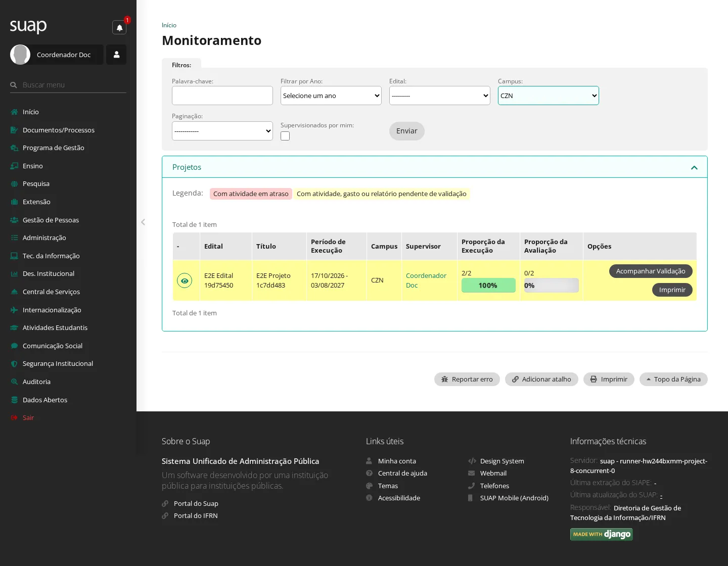Click the Des. Institucional chart icon
The image size is (728, 566).
pyautogui.click(x=14, y=274)
